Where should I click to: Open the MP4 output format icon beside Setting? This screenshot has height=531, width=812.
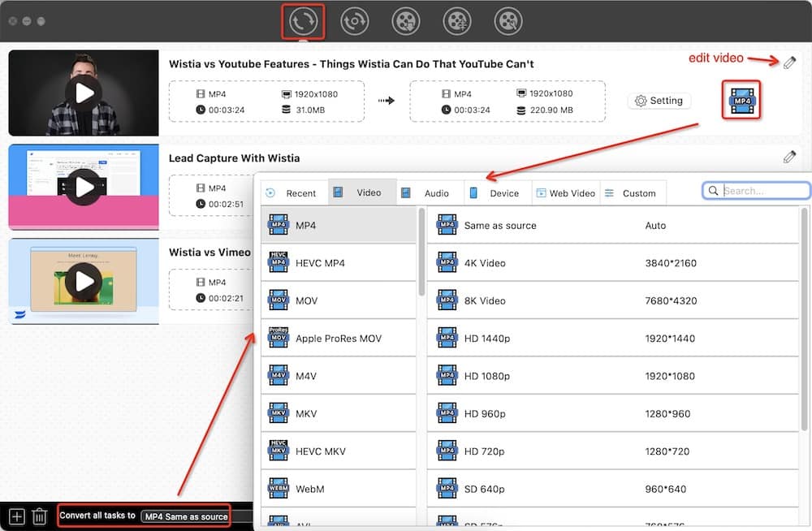click(x=741, y=101)
